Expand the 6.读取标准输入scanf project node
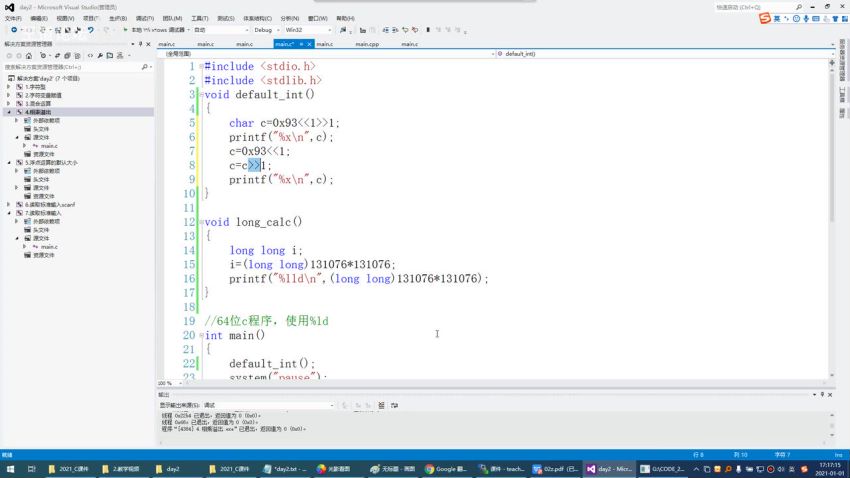 9,204
